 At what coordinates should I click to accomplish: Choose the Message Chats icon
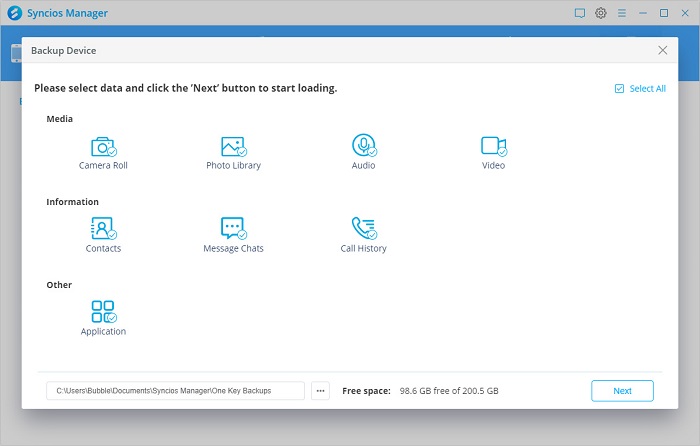coord(233,228)
